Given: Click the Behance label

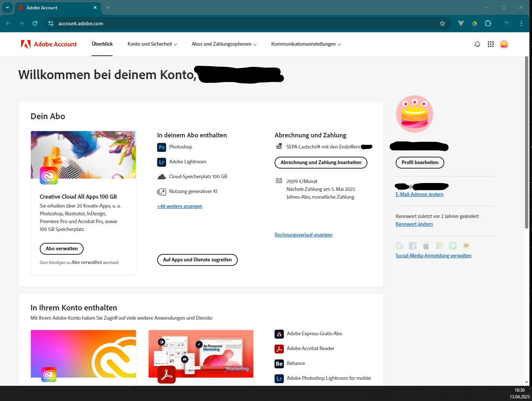Looking at the screenshot, I should (296, 363).
